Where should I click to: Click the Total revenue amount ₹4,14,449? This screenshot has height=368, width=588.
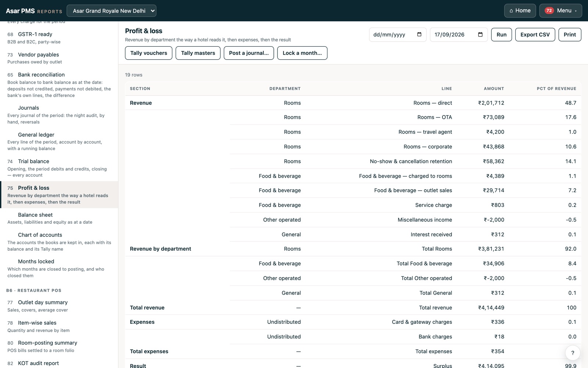pos(491,308)
